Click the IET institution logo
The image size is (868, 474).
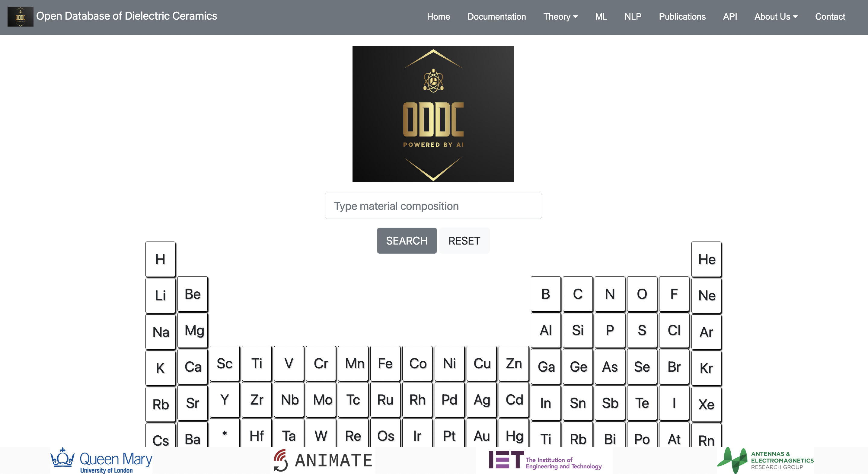[545, 460]
